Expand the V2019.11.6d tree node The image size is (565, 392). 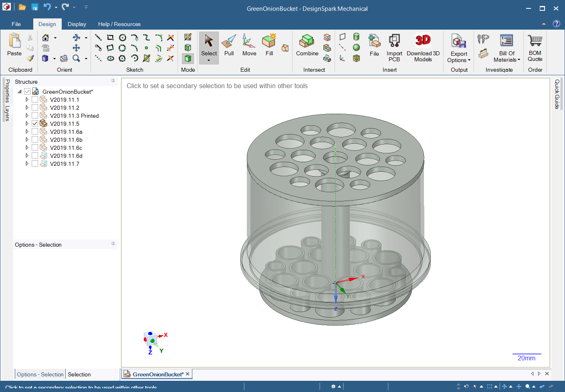point(27,155)
